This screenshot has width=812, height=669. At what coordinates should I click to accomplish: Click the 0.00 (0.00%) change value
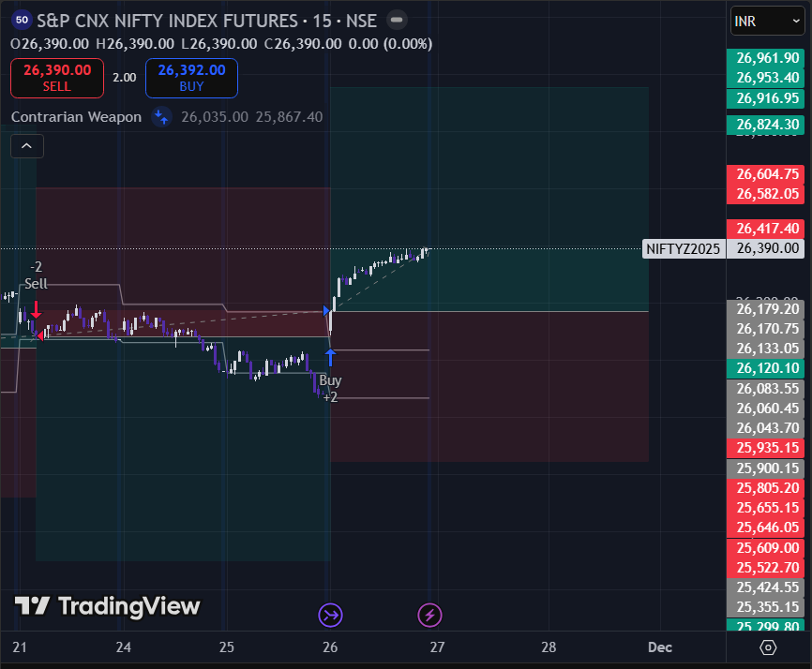[390, 44]
